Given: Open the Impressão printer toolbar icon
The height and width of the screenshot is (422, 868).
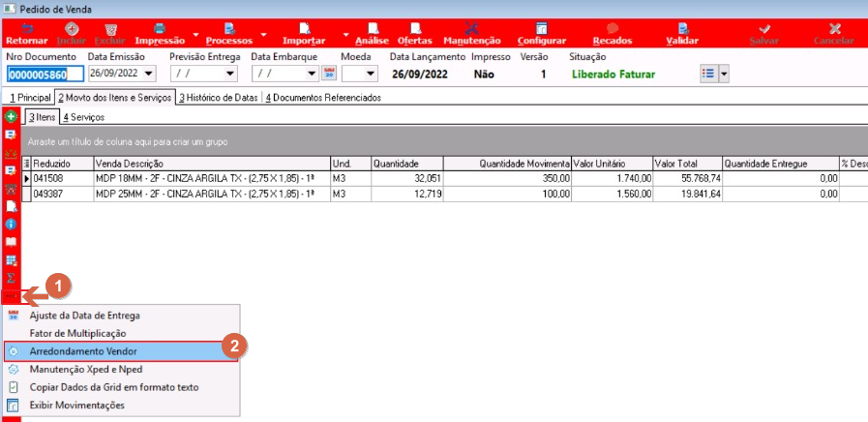Looking at the screenshot, I should click(x=160, y=28).
